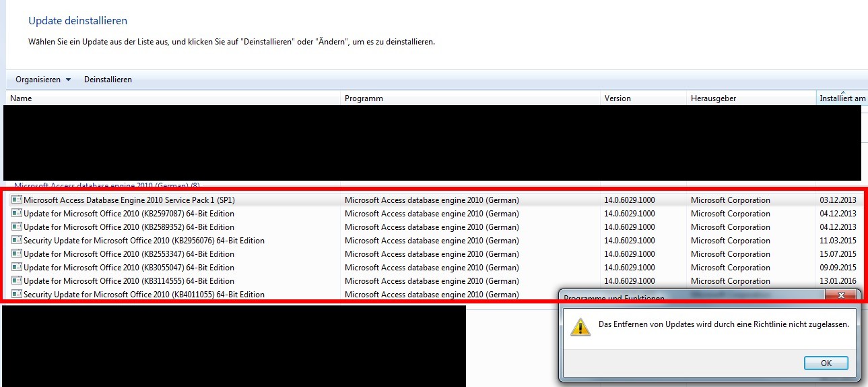
Task: Click Microsoft Corporation in the KB3055047 row
Action: [731, 268]
